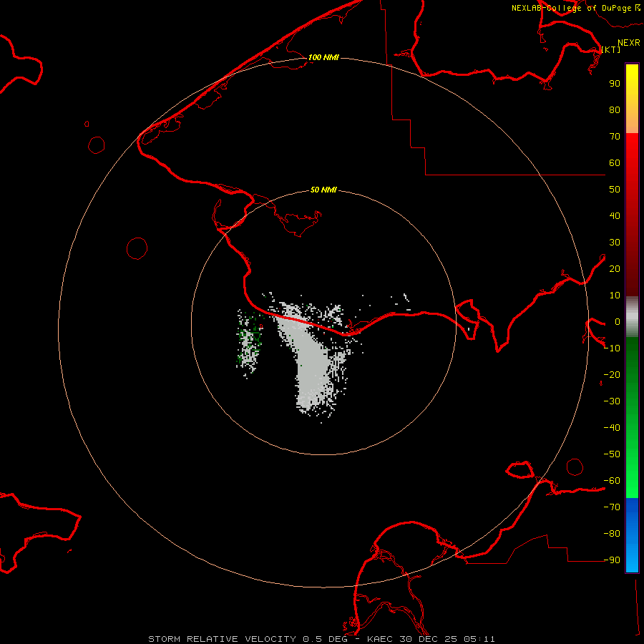Click the 60 value on the velocity scale
Viewport: 644px width, 644px height.
coord(615,162)
